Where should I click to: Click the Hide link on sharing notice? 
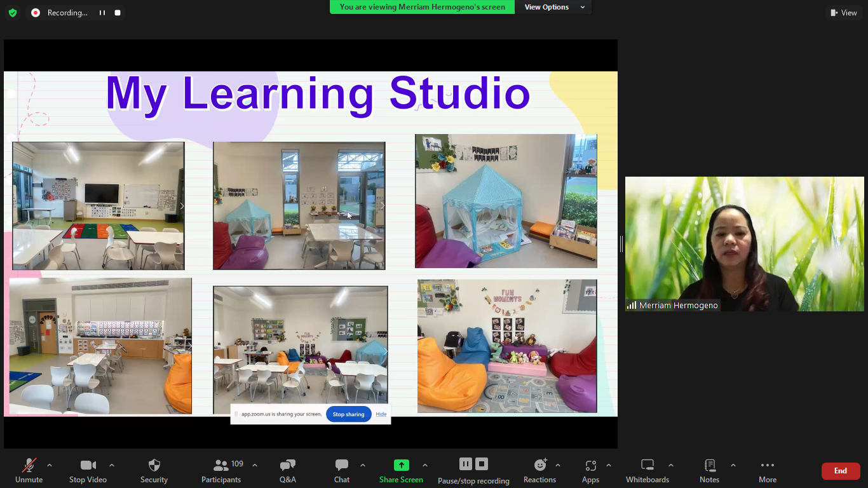pyautogui.click(x=381, y=414)
